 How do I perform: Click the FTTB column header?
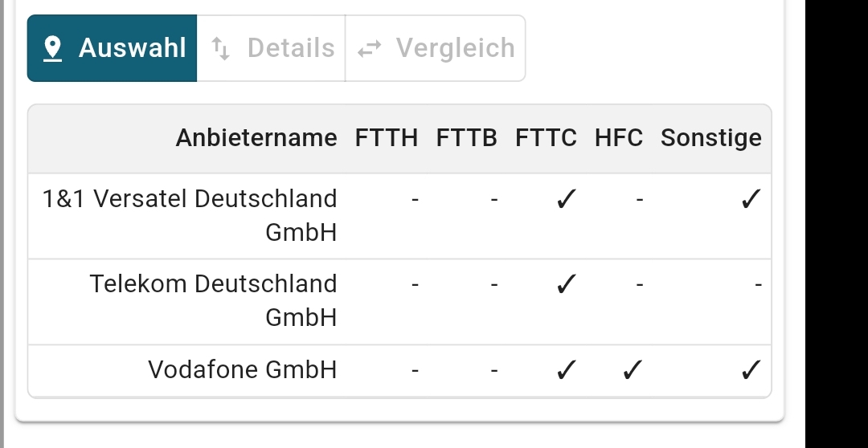pyautogui.click(x=466, y=138)
